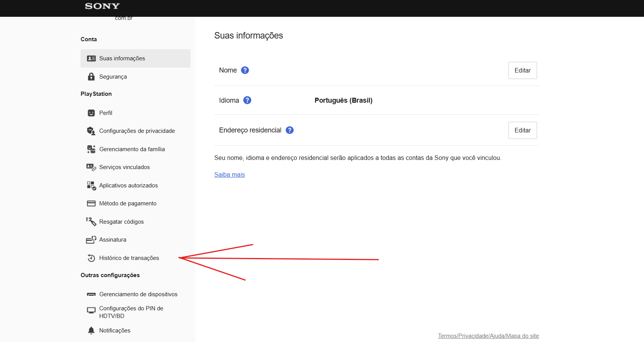Click the Histórico de transações clock icon
644x342 pixels.
tap(91, 258)
